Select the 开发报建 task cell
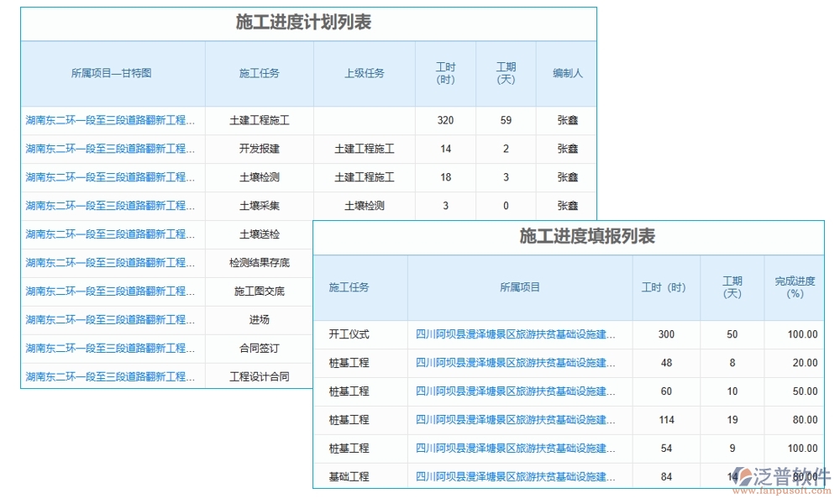The width and height of the screenshot is (840, 504). point(259,149)
